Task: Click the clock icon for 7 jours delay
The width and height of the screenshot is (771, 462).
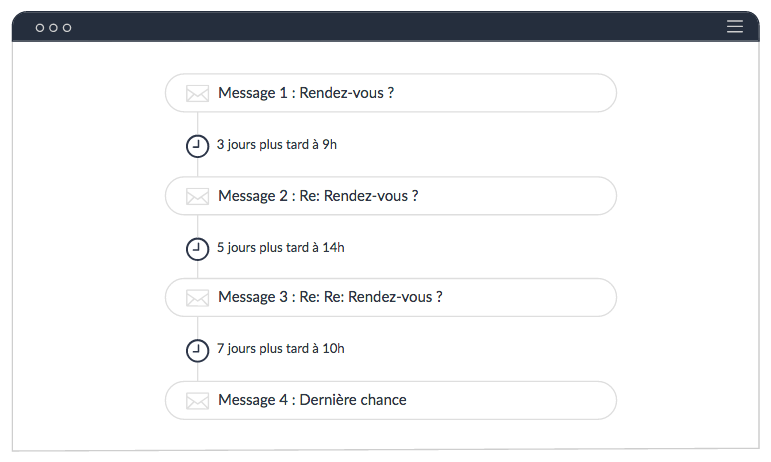Action: (x=198, y=350)
